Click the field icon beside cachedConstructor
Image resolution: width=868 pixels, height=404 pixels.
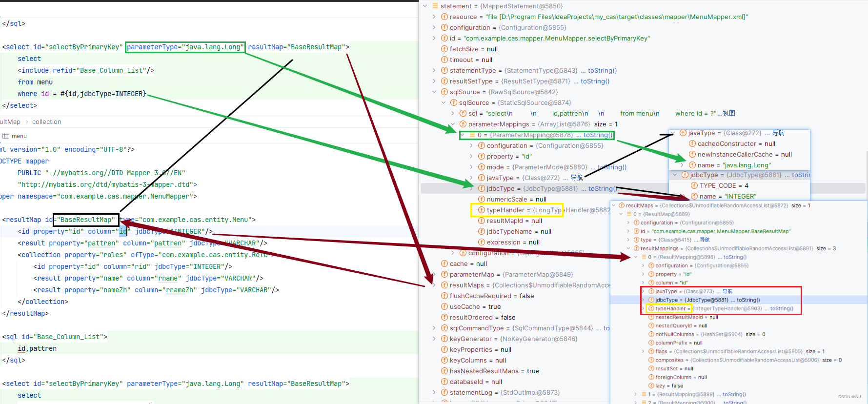coord(692,143)
